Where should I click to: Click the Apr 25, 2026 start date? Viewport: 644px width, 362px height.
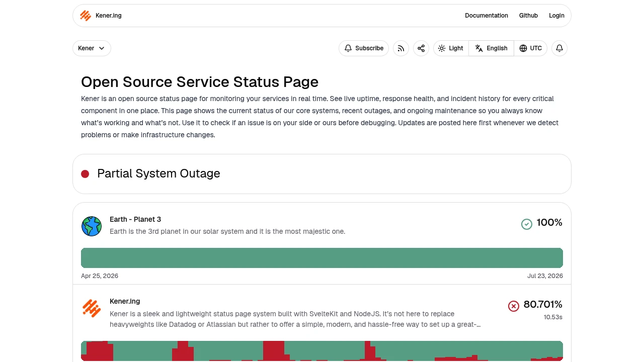tap(100, 276)
